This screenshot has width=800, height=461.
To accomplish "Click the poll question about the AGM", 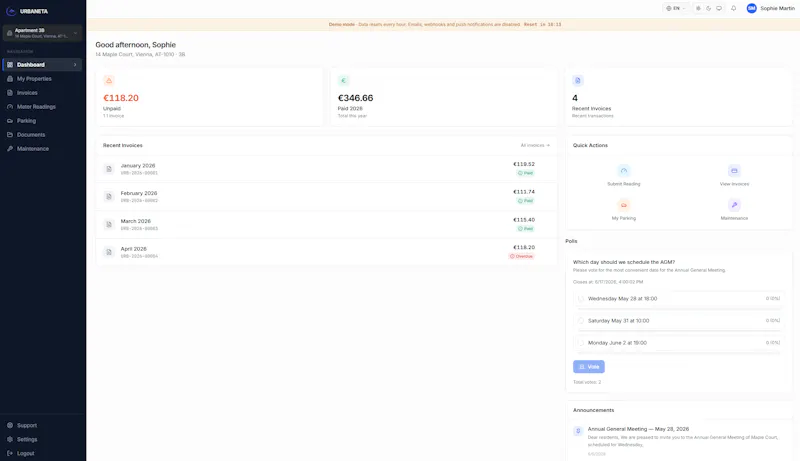I will point(624,262).
